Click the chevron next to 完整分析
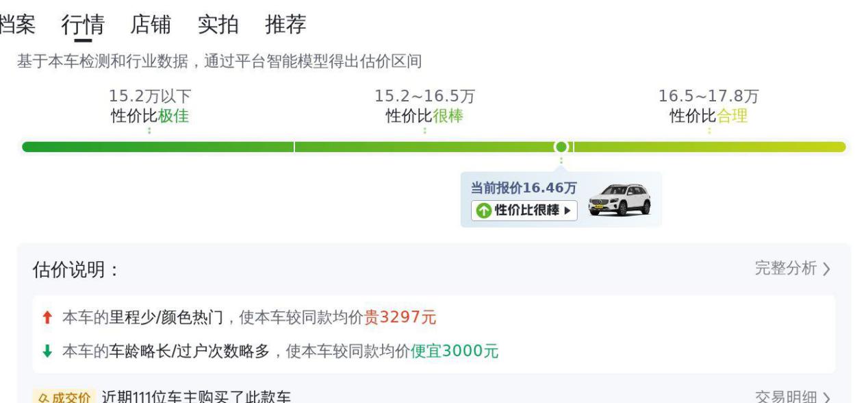The height and width of the screenshot is (403, 868). point(827,269)
